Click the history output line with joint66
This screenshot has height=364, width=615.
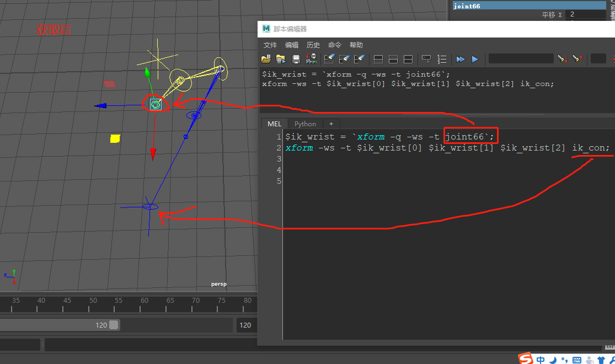click(x=356, y=74)
